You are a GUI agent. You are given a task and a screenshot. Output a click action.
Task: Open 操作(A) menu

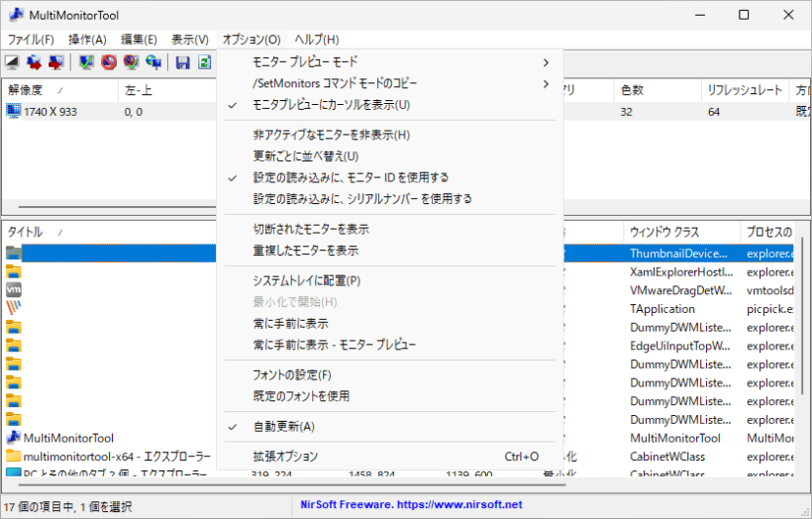tap(87, 40)
